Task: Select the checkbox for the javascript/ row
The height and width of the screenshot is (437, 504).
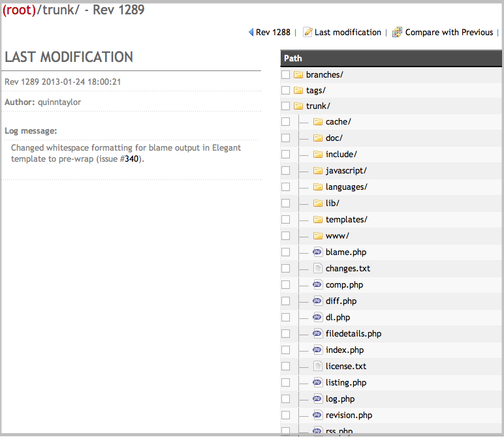Action: (x=285, y=171)
